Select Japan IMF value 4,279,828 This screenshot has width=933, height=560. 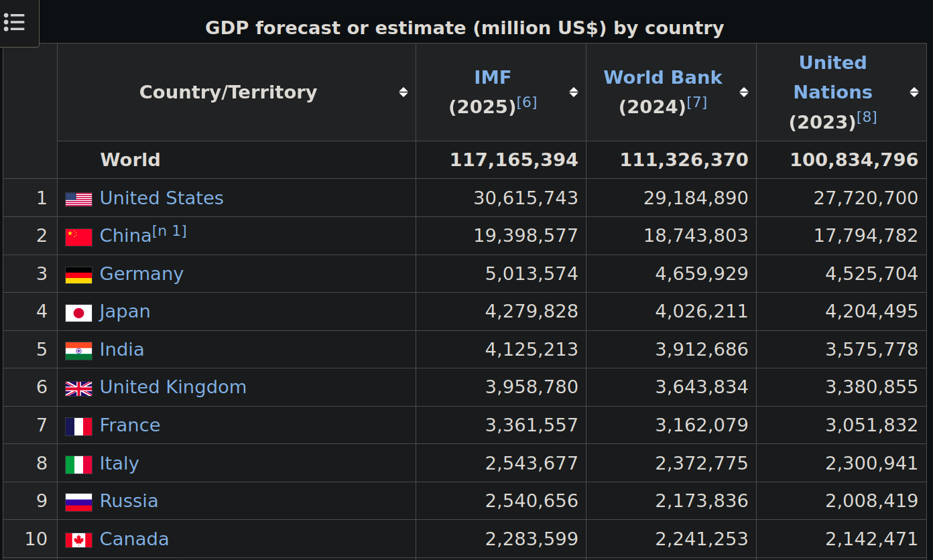click(532, 311)
